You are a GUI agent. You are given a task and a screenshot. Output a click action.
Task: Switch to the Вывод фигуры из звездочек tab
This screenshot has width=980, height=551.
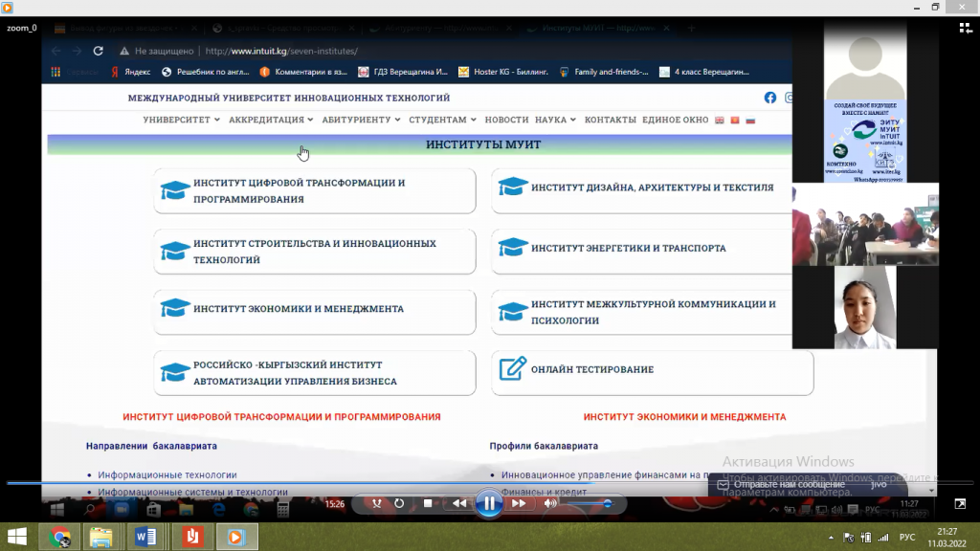click(125, 28)
